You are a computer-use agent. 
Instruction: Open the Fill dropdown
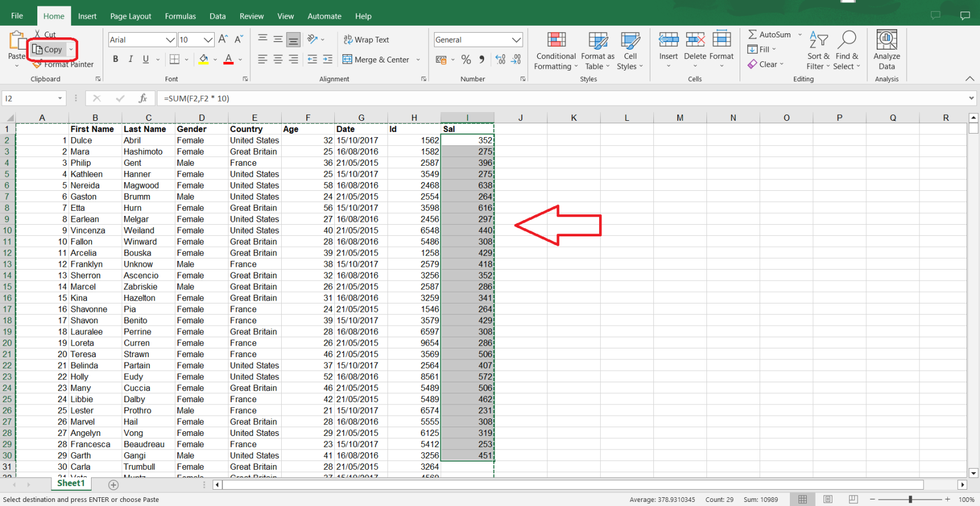(762, 50)
